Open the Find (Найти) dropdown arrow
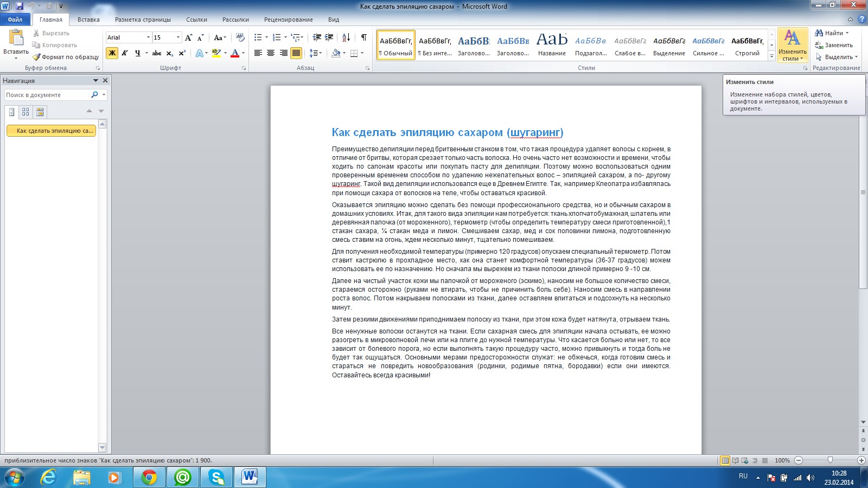The height and width of the screenshot is (488, 868). 847,33
